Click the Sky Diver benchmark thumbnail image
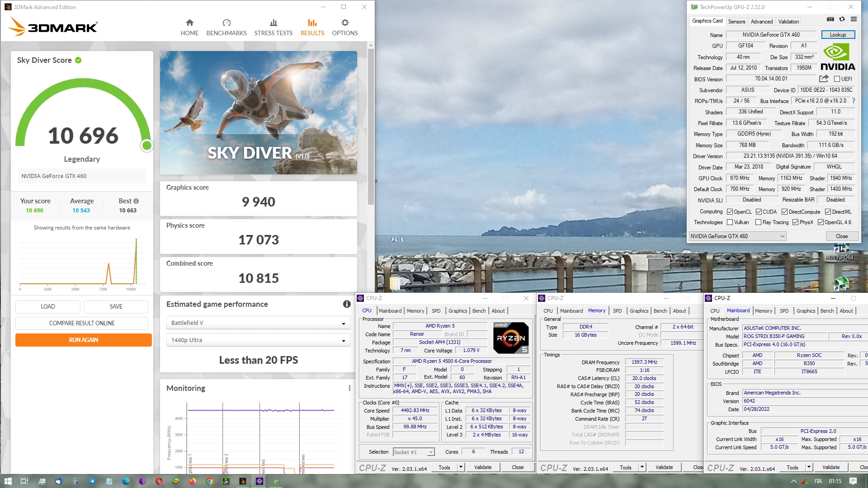Viewport: 868px width, 488px height. coord(258,113)
